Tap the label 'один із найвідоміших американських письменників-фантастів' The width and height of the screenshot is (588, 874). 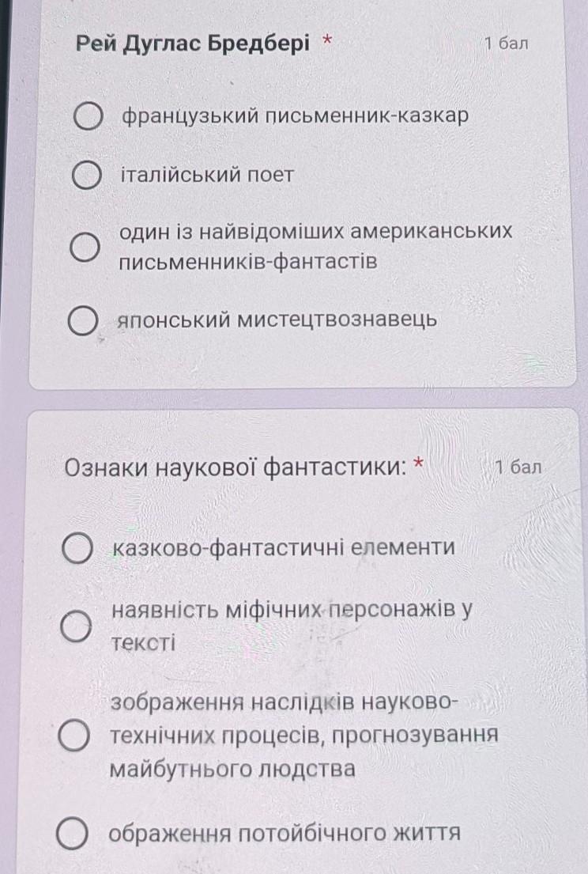pos(315,246)
